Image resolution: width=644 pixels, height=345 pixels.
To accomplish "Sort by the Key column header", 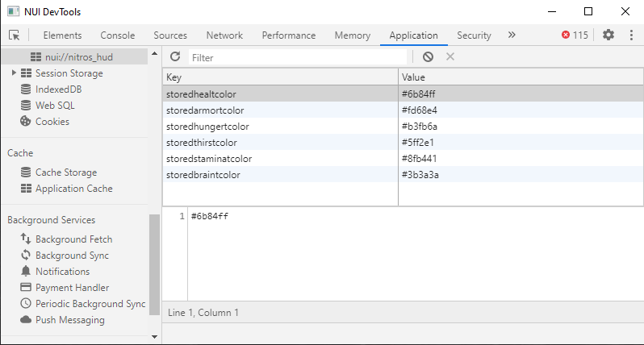I will pyautogui.click(x=280, y=77).
